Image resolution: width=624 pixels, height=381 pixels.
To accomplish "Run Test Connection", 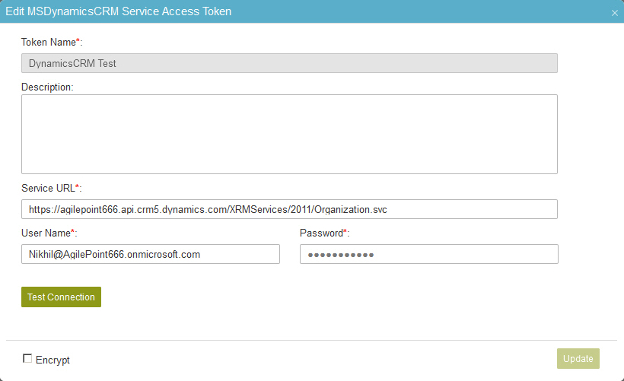I will click(61, 297).
